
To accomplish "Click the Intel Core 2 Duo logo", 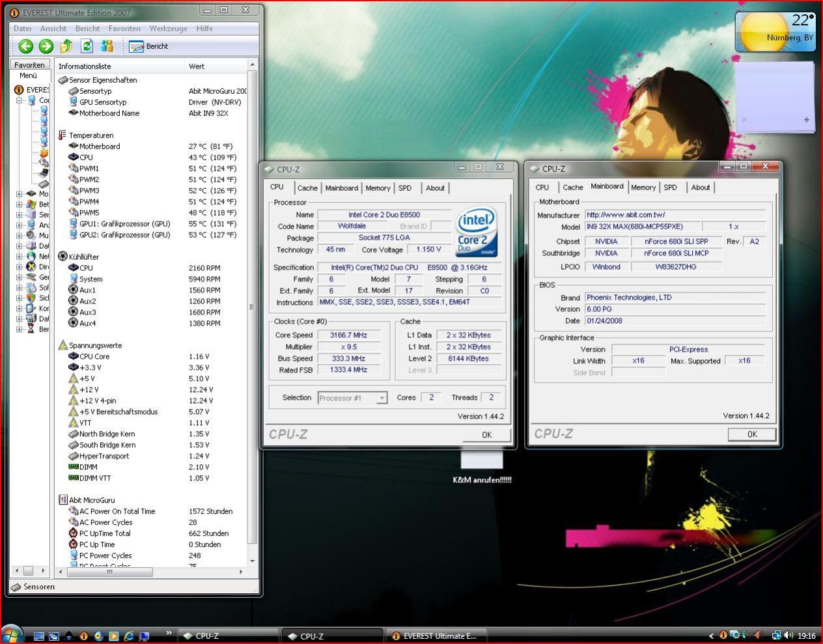I will 477,232.
